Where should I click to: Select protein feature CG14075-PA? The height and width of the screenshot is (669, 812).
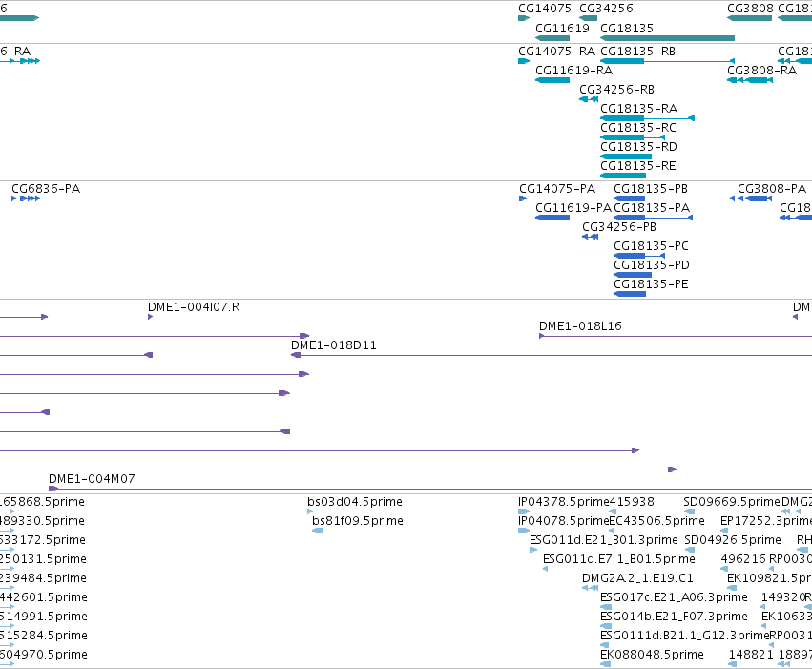click(x=523, y=199)
